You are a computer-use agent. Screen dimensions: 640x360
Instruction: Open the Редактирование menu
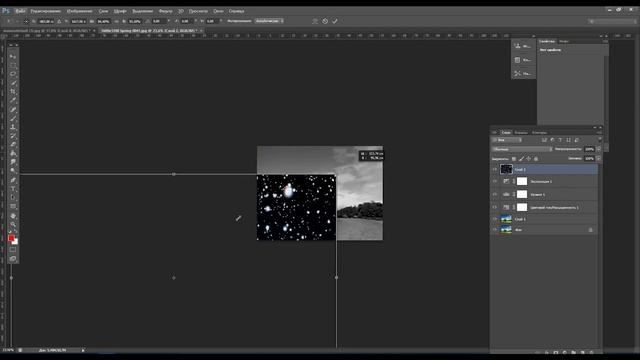(46, 11)
